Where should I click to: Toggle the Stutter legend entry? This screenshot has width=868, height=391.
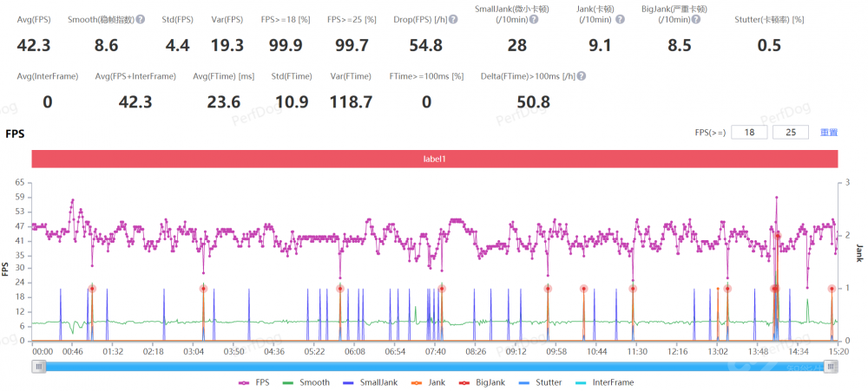(x=541, y=382)
